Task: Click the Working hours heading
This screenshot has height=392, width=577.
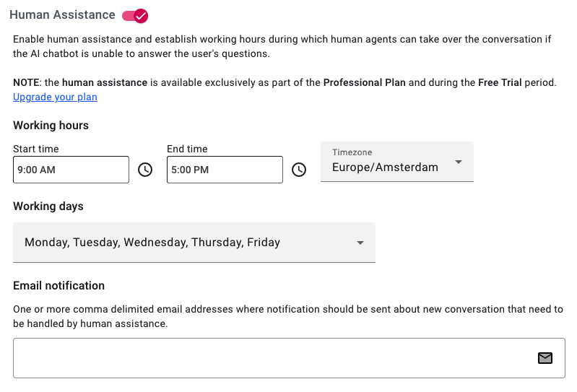Action: [51, 126]
